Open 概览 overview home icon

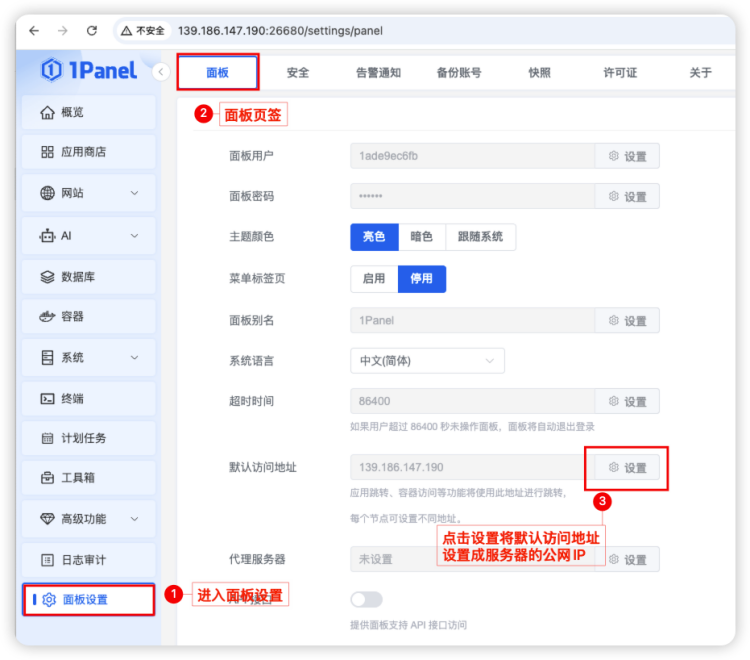(47, 112)
